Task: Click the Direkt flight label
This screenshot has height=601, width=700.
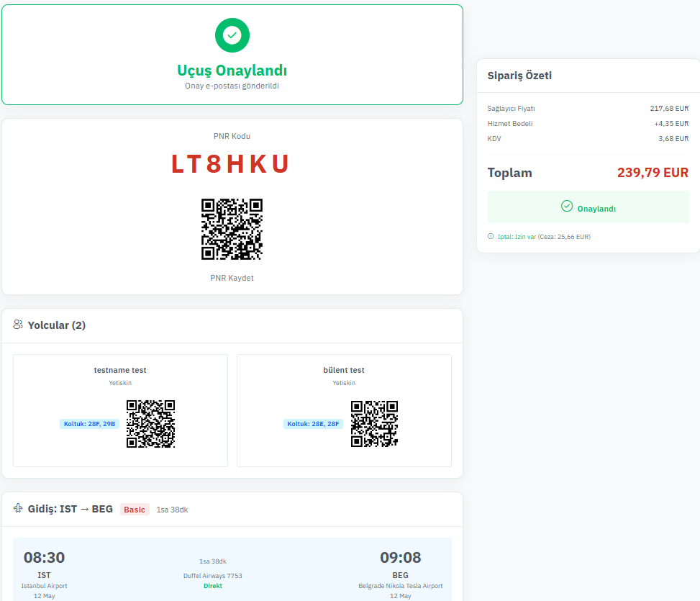Action: point(212,586)
